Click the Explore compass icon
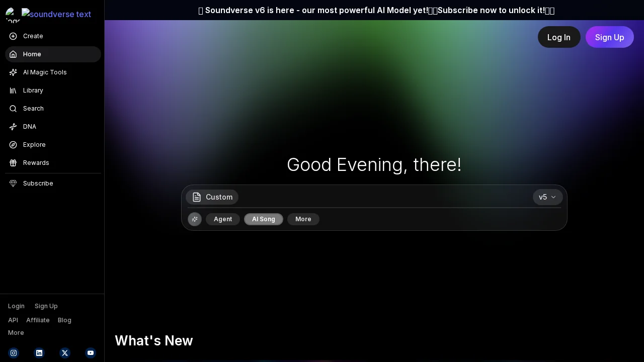The width and height of the screenshot is (644, 362). [13, 145]
